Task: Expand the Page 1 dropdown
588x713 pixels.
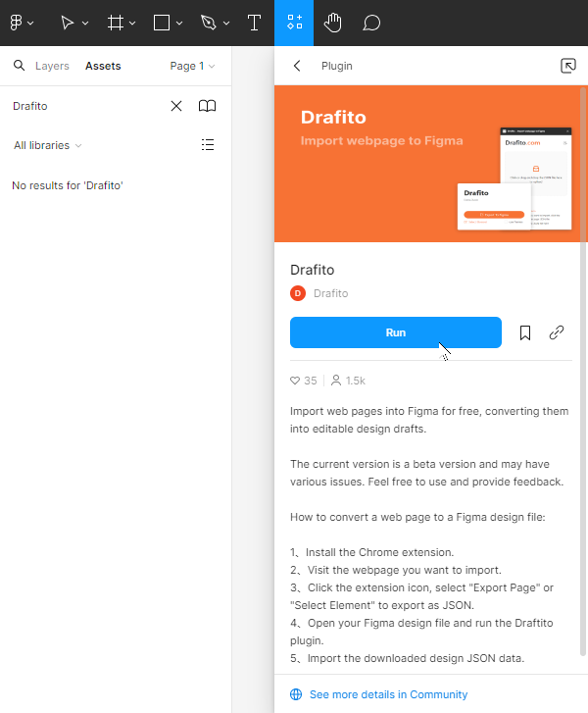Action: click(192, 67)
